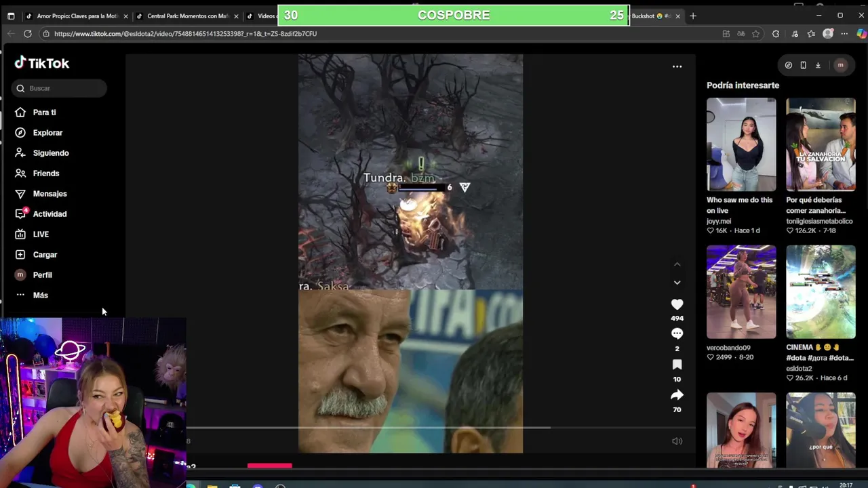Viewport: 868px width, 488px height.
Task: Switch to 'Amor Propio' browser tab
Action: coord(75,16)
